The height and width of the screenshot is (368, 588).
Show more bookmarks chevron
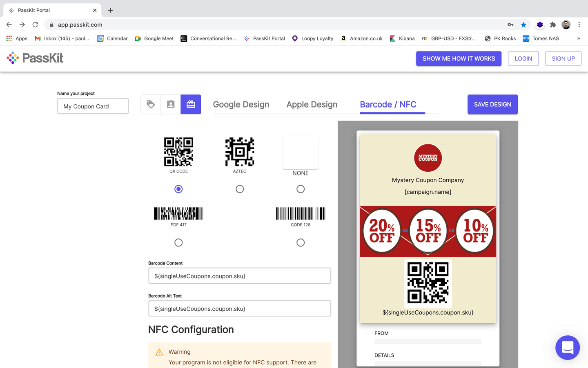click(579, 38)
